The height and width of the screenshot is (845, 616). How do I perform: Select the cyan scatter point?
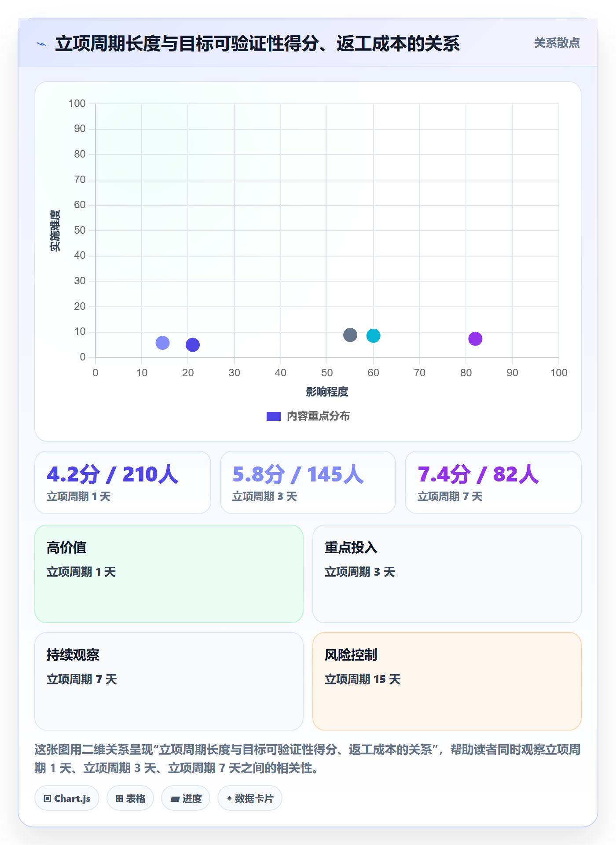click(373, 336)
